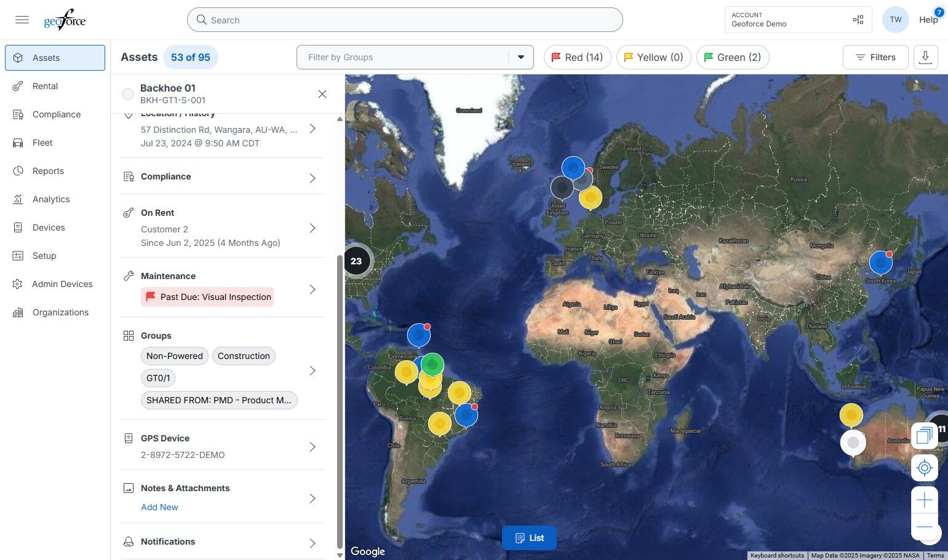Viewport: 948px width, 560px height.
Task: Open the TW user avatar
Action: point(896,20)
